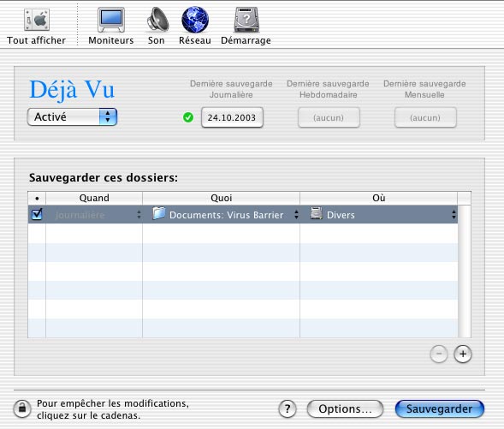This screenshot has width=504, height=429.
Task: Click the (aucun) Mensuelle backup button
Action: pos(425,117)
